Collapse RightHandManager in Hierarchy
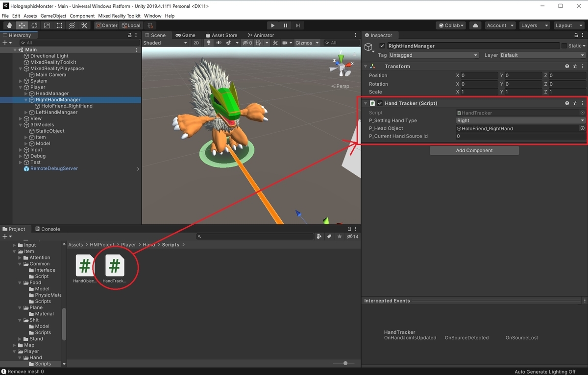 26,100
